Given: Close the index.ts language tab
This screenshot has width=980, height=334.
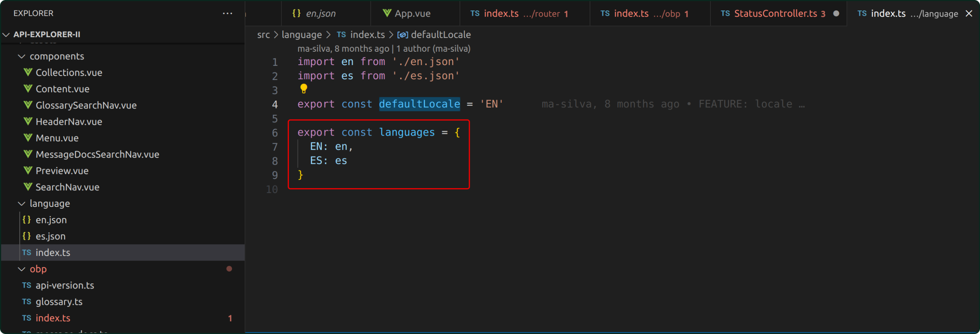Looking at the screenshot, I should (969, 14).
